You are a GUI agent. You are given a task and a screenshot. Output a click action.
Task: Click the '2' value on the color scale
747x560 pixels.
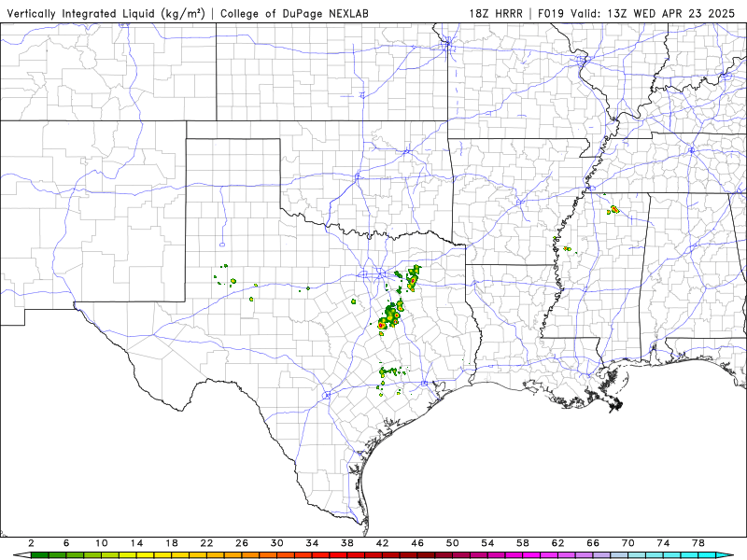(x=31, y=543)
